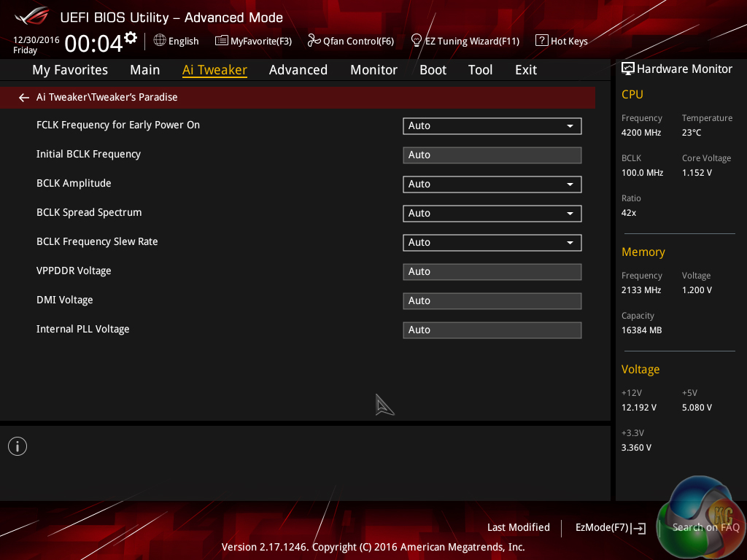Select the DMI Voltage input field

tap(492, 301)
